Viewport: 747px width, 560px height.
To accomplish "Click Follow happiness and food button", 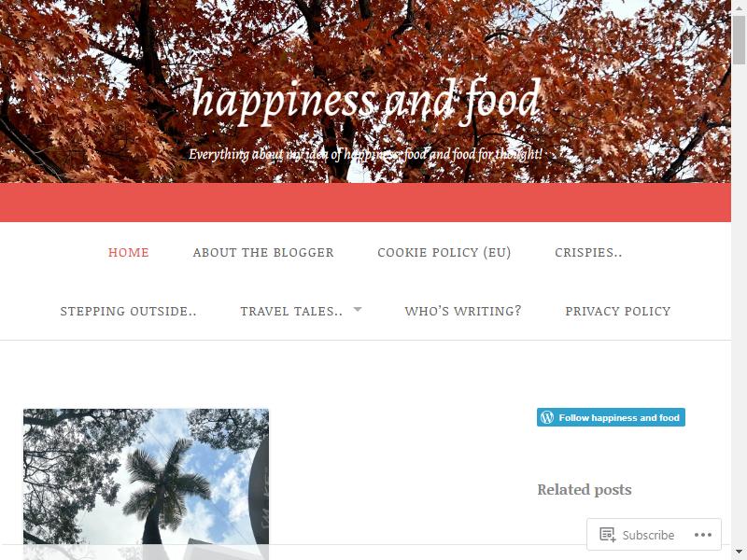I will 611,417.
